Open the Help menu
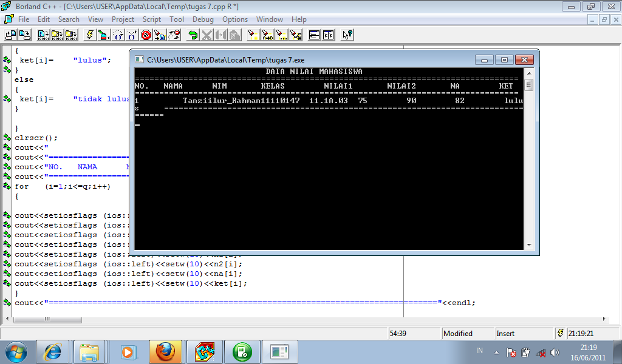 [299, 19]
